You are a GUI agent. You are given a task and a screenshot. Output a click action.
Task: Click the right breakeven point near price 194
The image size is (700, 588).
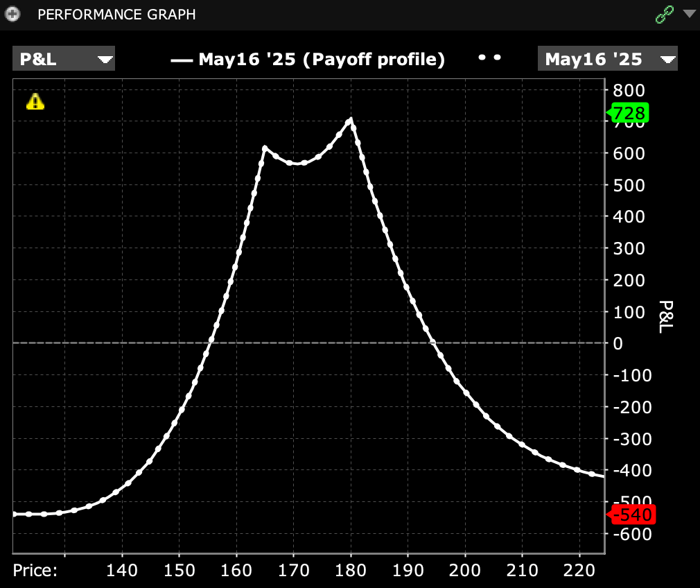(432, 343)
